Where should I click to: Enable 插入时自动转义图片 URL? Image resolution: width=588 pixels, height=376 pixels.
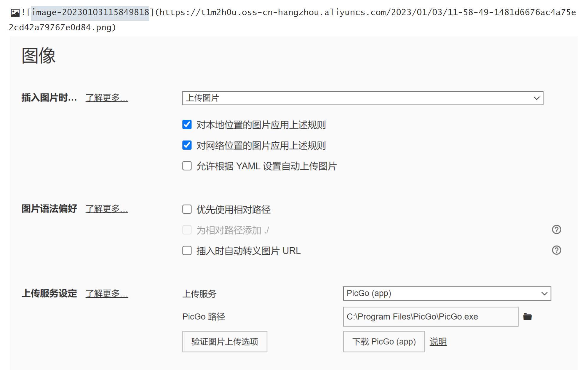point(187,251)
